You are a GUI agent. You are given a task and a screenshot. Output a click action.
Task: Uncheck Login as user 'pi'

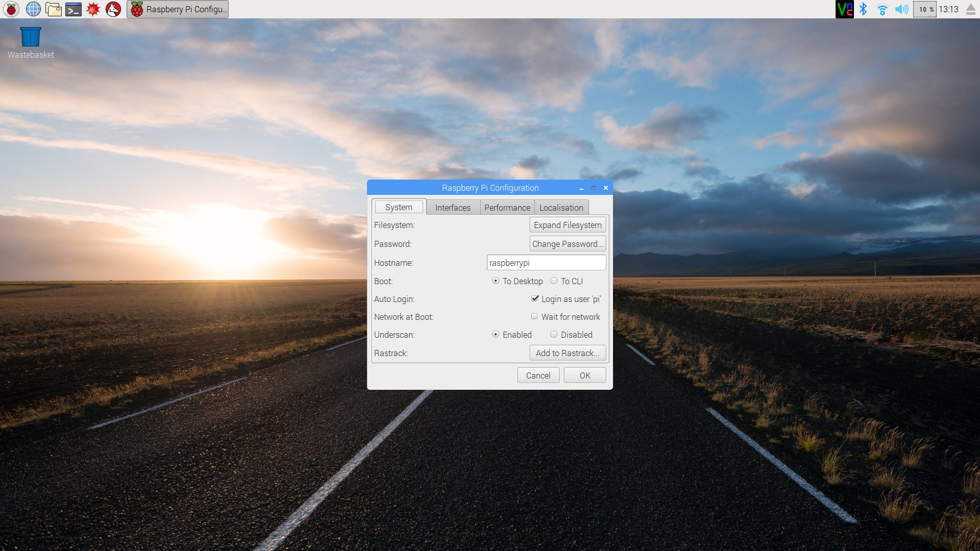pos(535,299)
